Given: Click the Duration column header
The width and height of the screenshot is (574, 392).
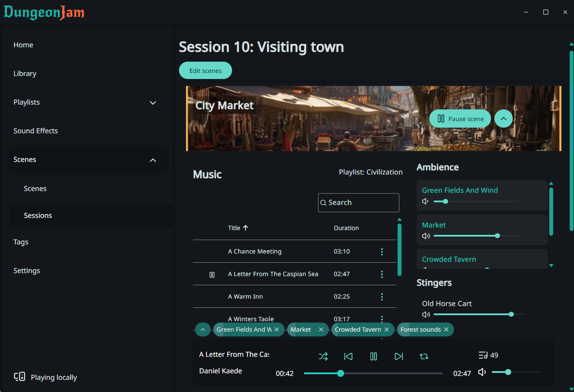Looking at the screenshot, I should pos(346,228).
